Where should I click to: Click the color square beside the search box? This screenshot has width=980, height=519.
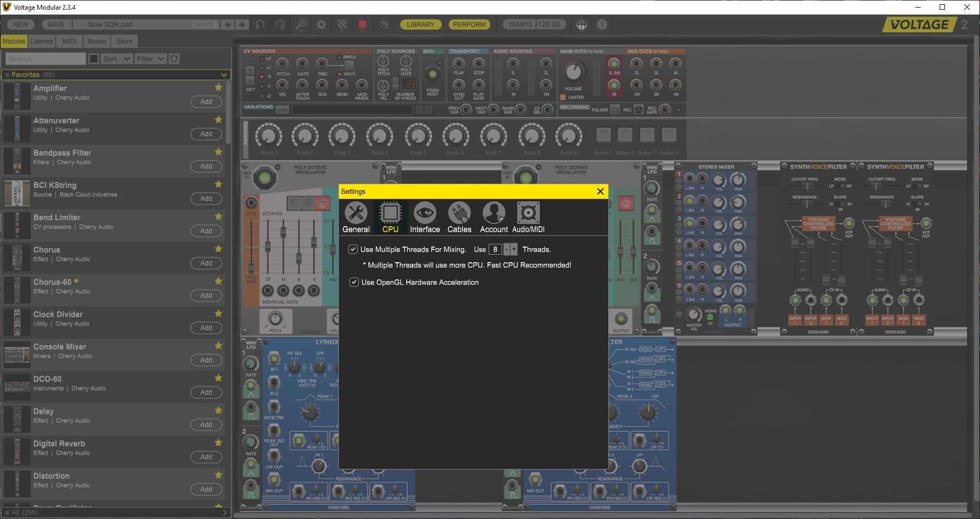point(94,59)
